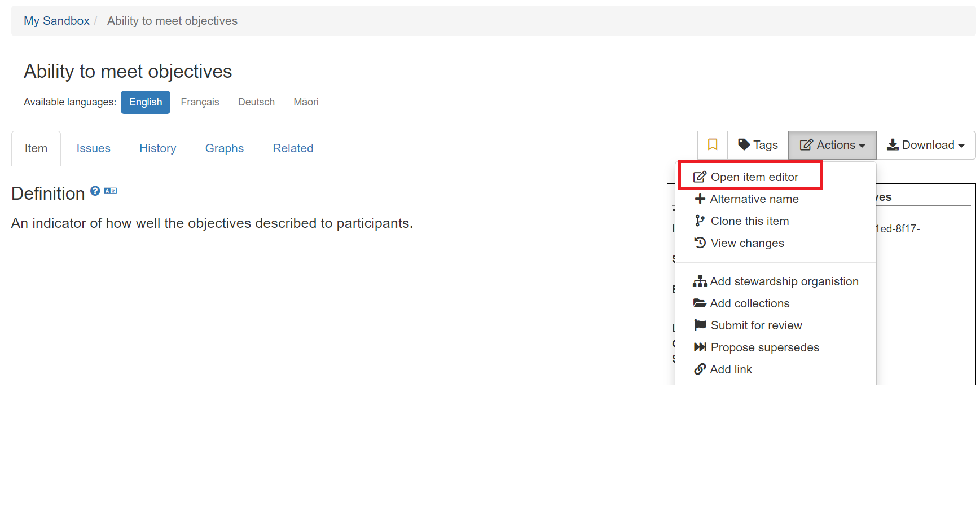980x511 pixels.
Task: Switch to the Graphs tab
Action: coord(225,148)
